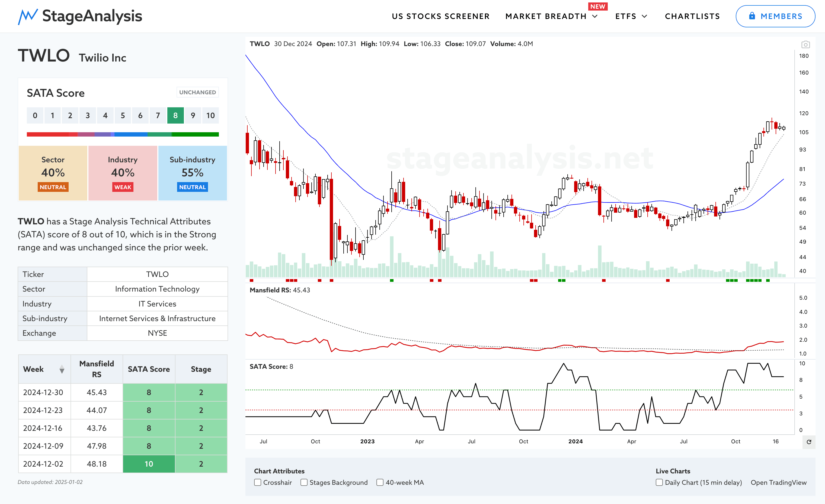The image size is (825, 504).
Task: Enable the Crosshair checkbox
Action: (x=257, y=482)
